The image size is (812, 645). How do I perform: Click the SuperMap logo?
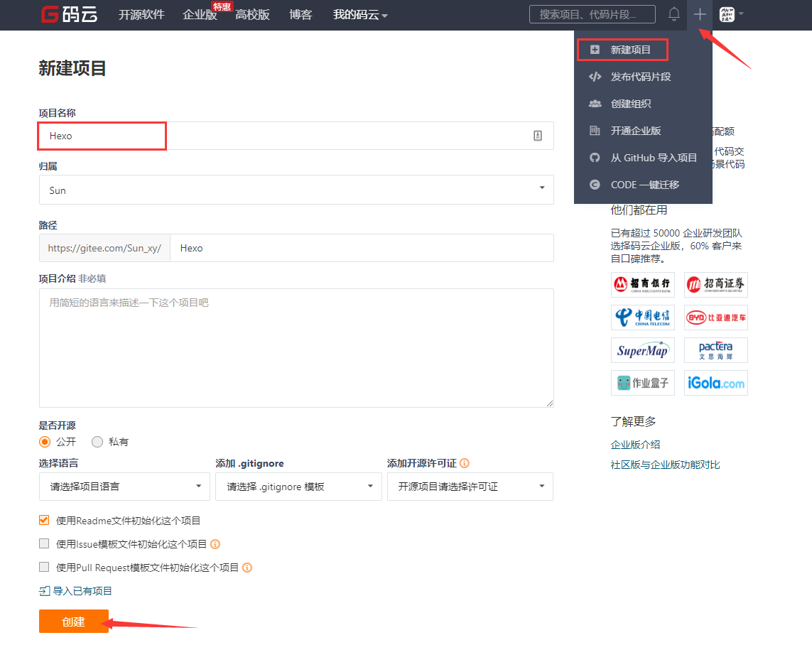tap(643, 350)
